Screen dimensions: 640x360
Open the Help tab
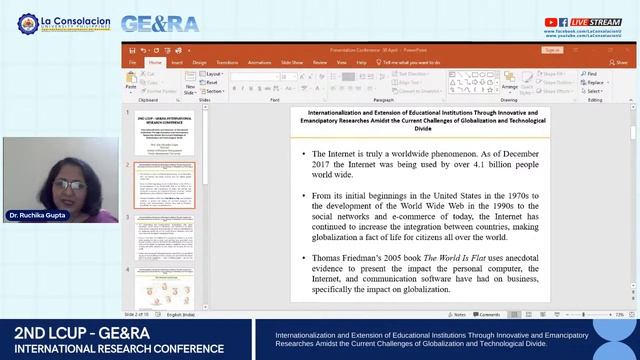pos(361,62)
